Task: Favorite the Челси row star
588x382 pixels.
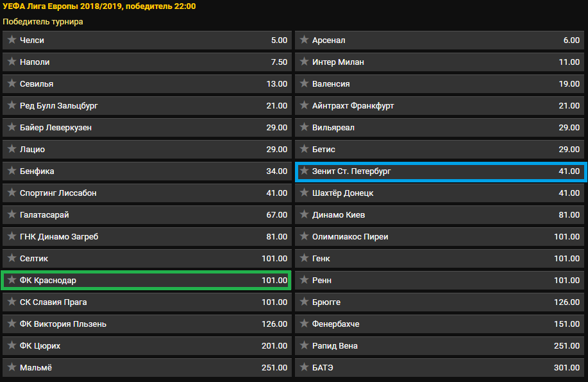Action: coord(12,40)
